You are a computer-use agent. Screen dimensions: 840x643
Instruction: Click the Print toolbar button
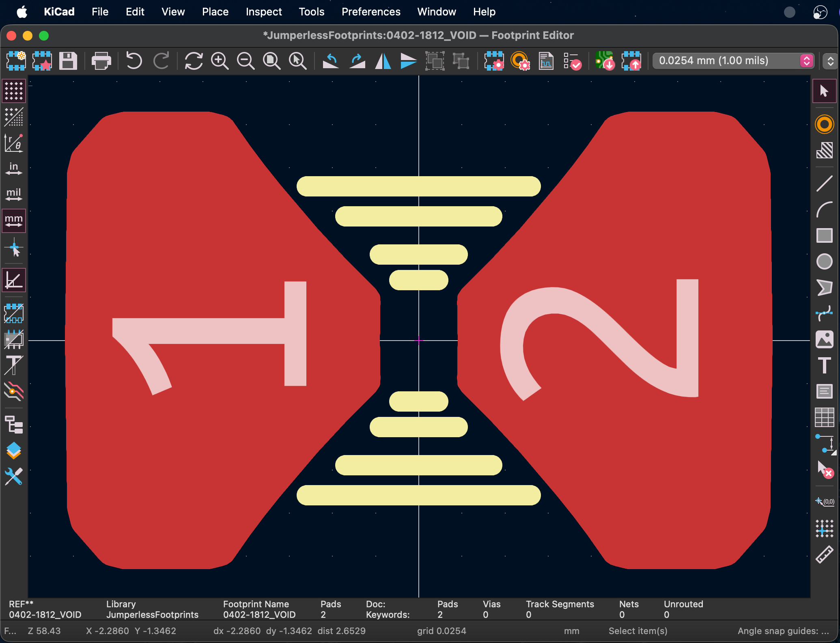coord(101,61)
